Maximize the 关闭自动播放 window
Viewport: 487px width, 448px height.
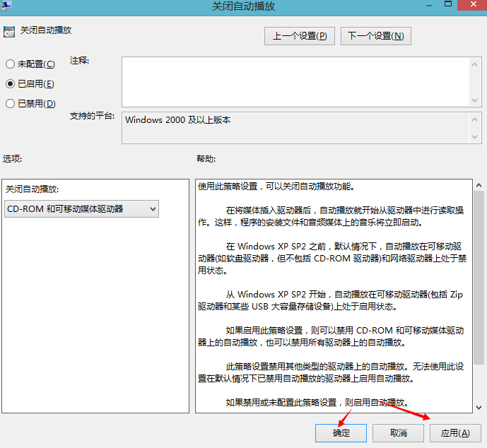point(448,4)
